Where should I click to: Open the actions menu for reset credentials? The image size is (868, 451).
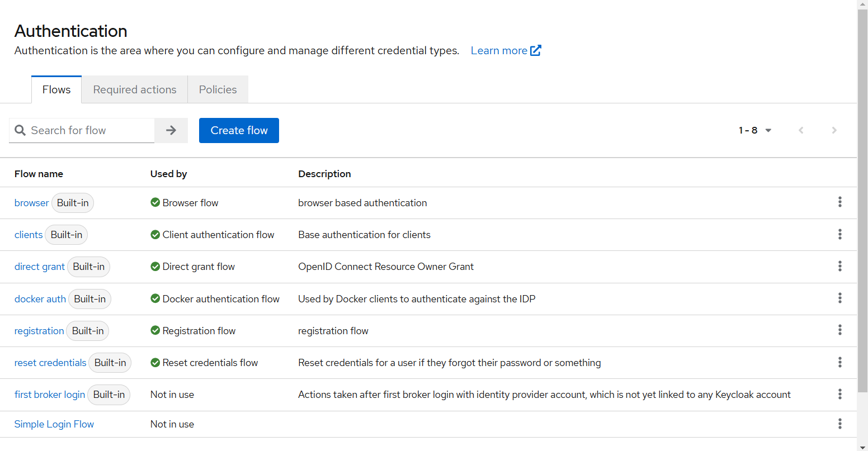click(x=840, y=362)
